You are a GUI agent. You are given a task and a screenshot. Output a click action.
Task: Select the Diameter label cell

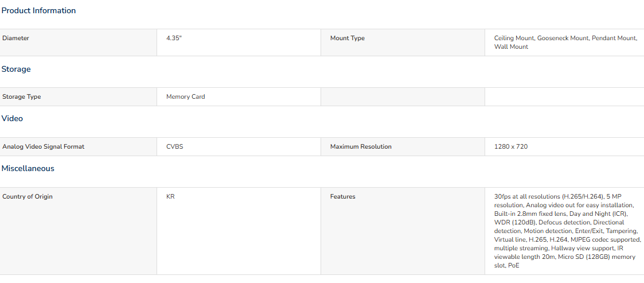(79, 42)
